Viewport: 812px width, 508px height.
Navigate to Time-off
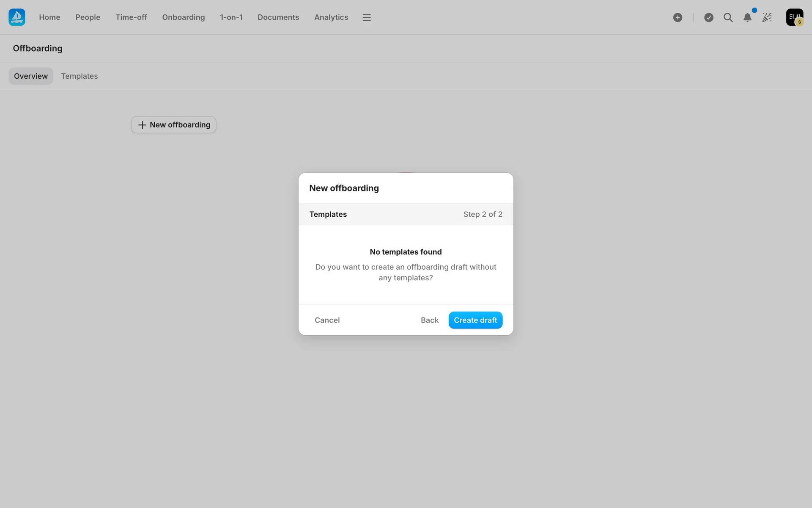coord(131,17)
